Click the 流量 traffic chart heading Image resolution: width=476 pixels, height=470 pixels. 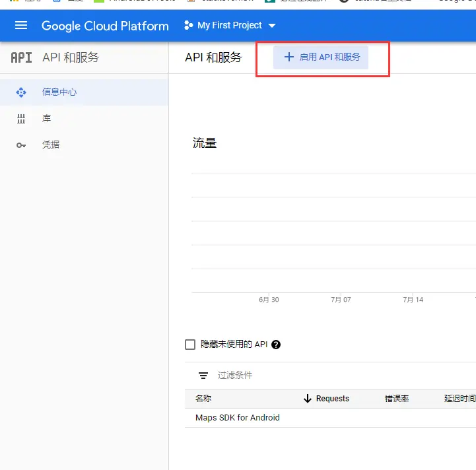tap(205, 143)
